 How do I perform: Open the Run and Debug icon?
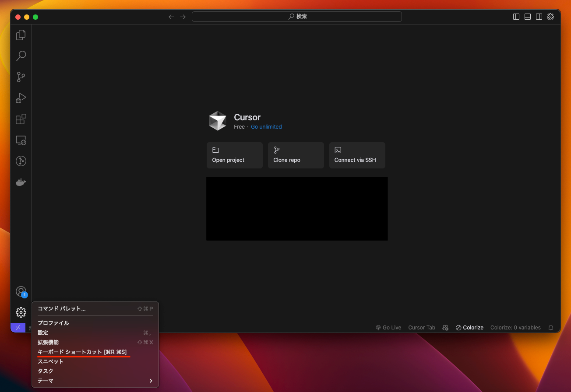click(21, 98)
